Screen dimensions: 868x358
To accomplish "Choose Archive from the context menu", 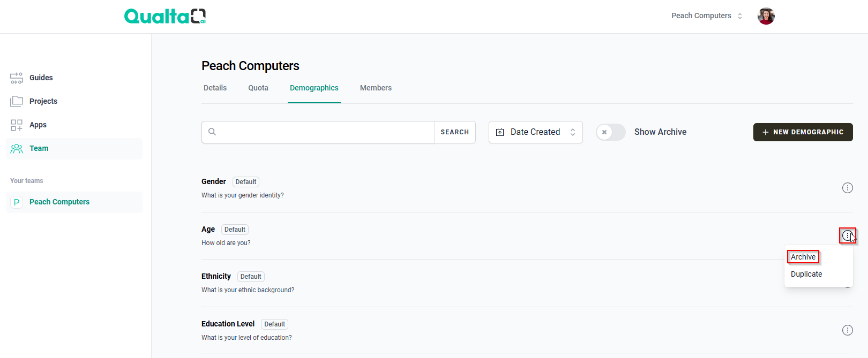I will pos(803,257).
